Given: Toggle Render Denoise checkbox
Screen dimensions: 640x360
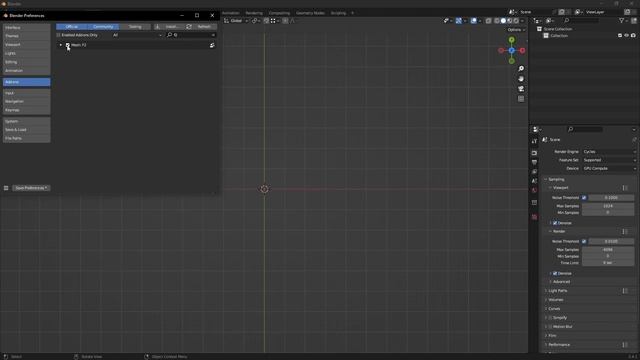Looking at the screenshot, I should (x=555, y=273).
